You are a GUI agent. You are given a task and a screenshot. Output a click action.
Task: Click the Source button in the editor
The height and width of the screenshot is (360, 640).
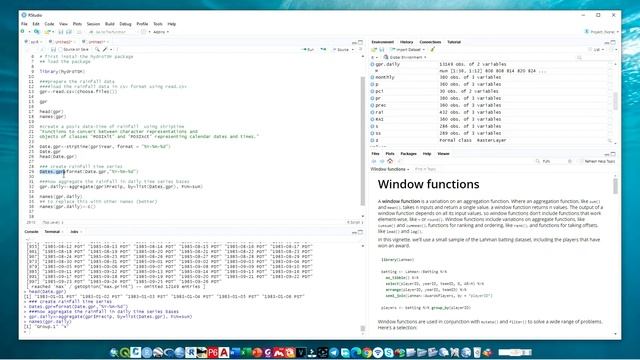pyautogui.click(x=341, y=49)
